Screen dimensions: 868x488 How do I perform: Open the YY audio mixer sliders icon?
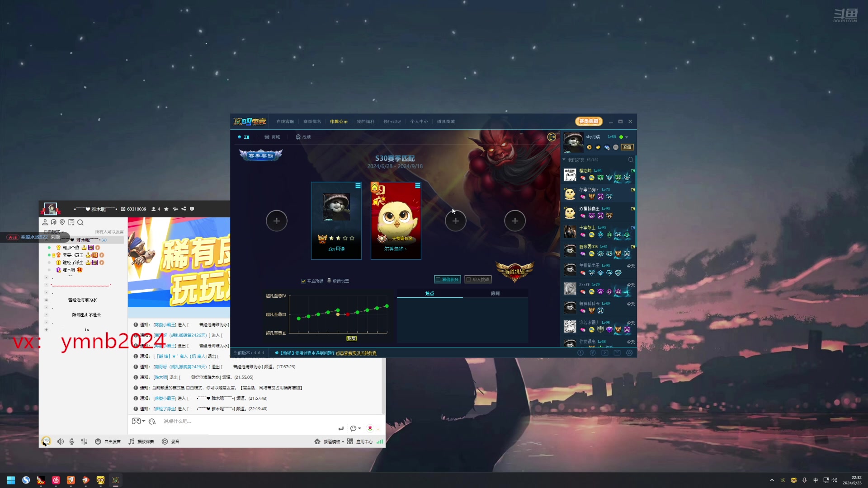click(x=84, y=441)
